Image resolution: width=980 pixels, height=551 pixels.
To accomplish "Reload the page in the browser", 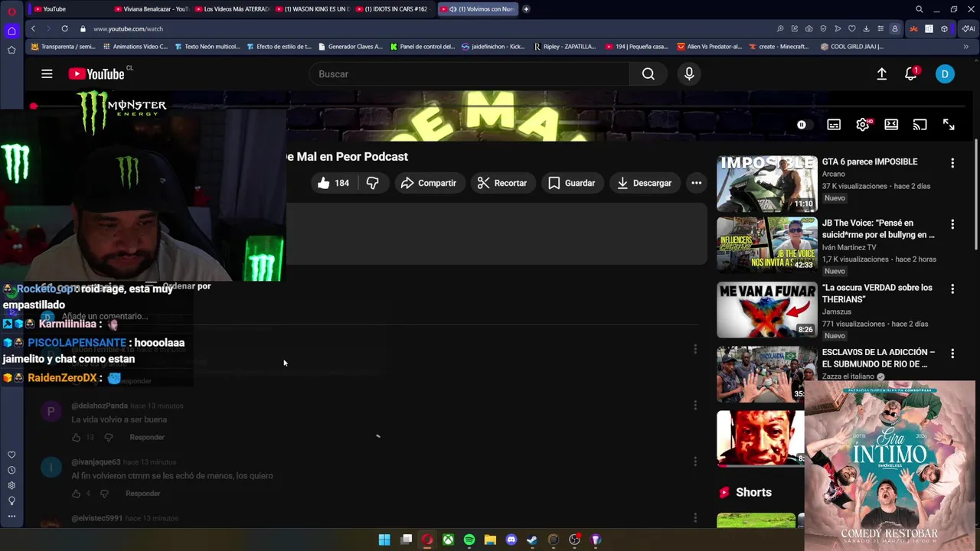I will pyautogui.click(x=64, y=28).
